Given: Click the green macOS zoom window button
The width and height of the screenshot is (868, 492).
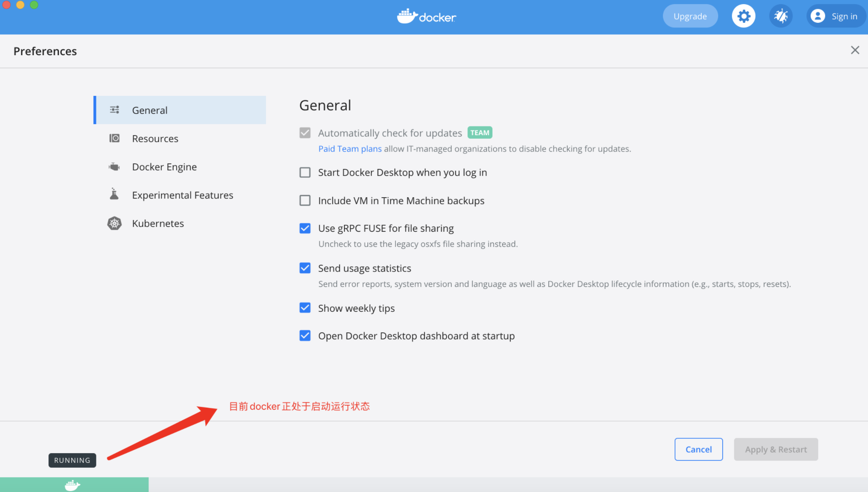Looking at the screenshot, I should coord(34,5).
